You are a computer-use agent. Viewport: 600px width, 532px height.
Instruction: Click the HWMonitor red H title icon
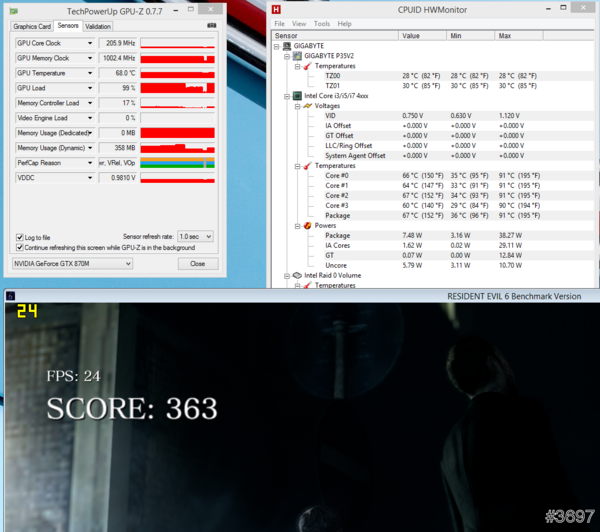coord(276,10)
